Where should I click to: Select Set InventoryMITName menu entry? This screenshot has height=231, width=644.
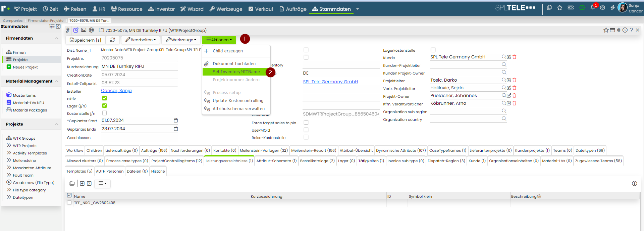(x=236, y=72)
